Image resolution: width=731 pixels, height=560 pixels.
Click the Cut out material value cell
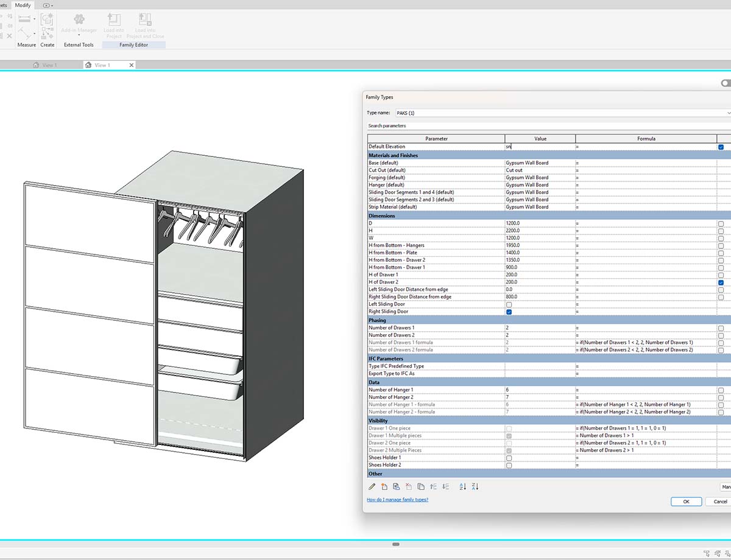click(540, 170)
